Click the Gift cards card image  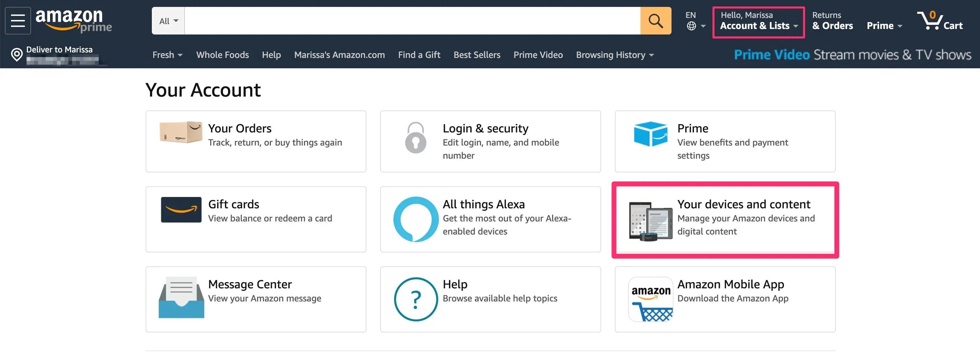click(x=181, y=209)
